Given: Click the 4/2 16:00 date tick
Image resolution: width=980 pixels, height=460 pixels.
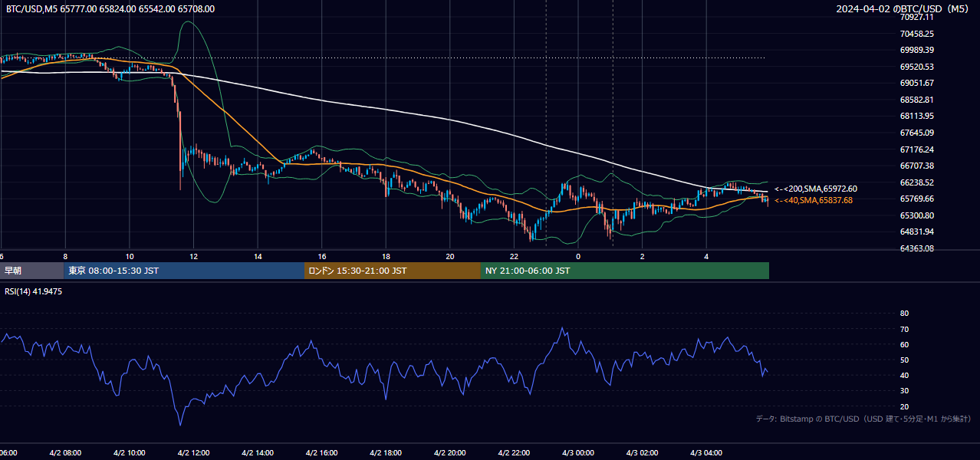Looking at the screenshot, I should coord(321,453).
